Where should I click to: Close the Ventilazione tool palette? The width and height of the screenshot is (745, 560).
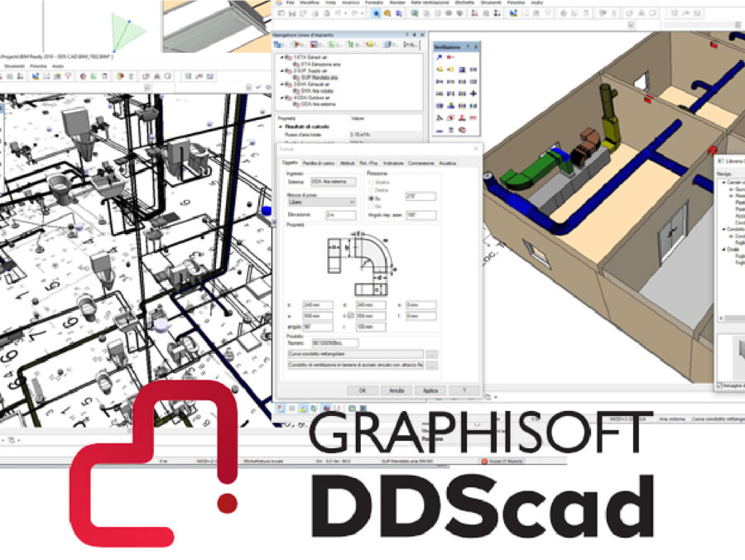(476, 46)
